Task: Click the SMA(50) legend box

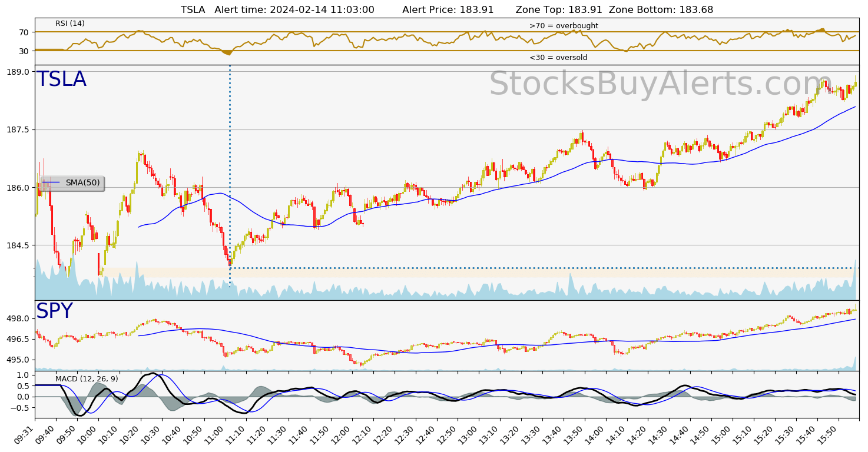Action: 72,183
